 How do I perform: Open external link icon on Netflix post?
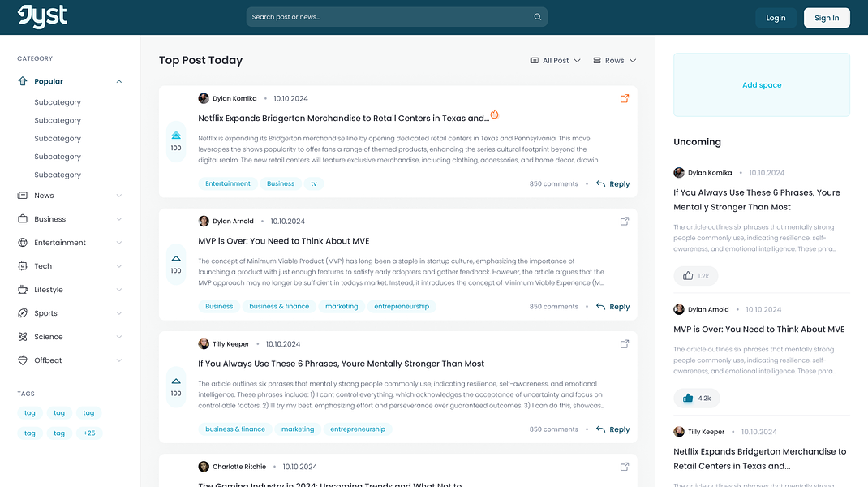tap(625, 99)
